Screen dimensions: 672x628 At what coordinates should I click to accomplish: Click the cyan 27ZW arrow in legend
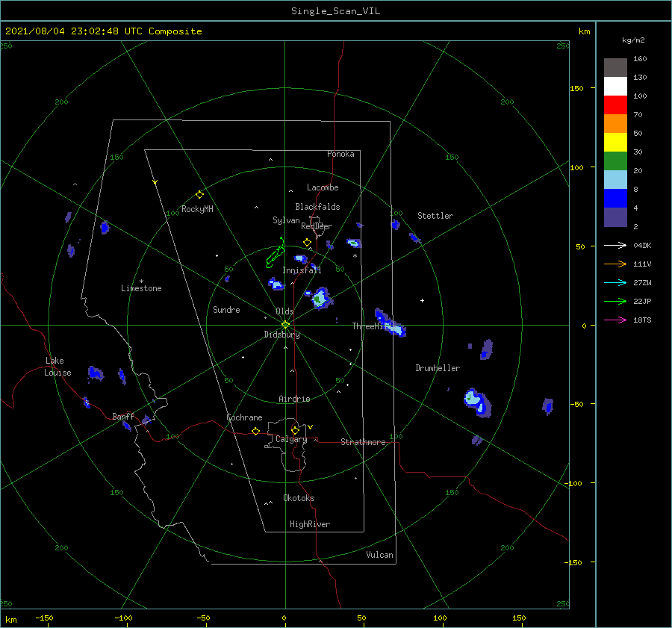[x=615, y=282]
